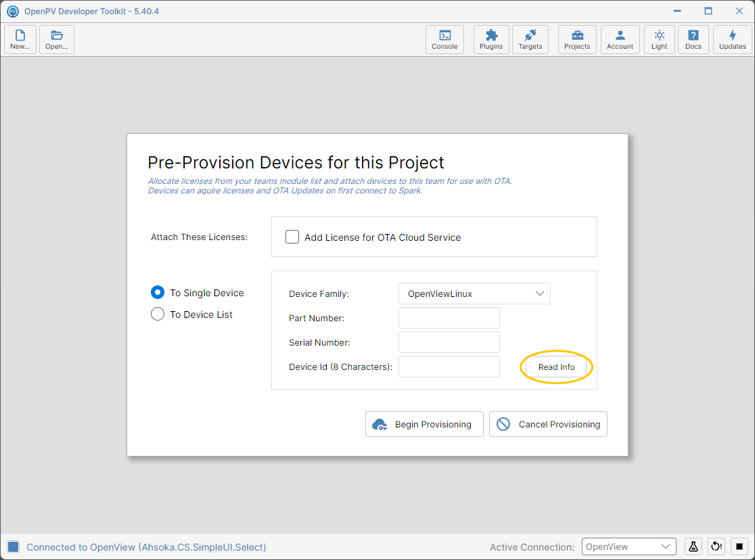755x560 pixels.
Task: Click the Pre-Provision Devices heading text
Action: point(296,163)
